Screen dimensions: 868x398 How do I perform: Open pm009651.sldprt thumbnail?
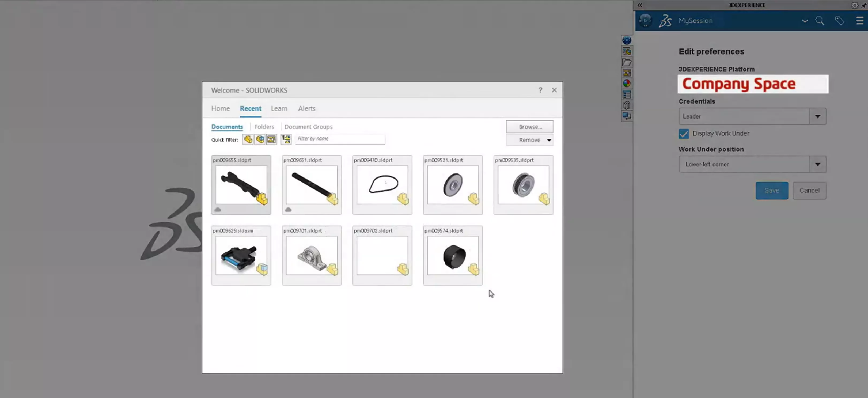pos(312,185)
